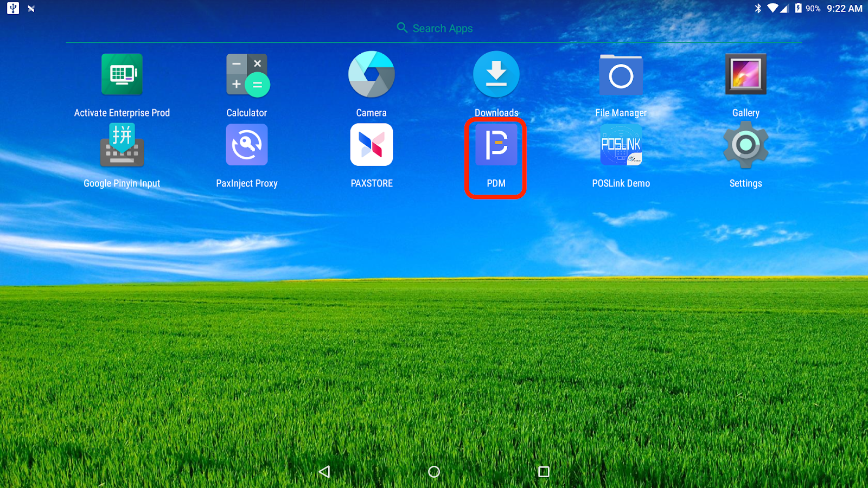Tap the battery 90% indicator
This screenshot has width=868, height=488.
(x=807, y=8)
